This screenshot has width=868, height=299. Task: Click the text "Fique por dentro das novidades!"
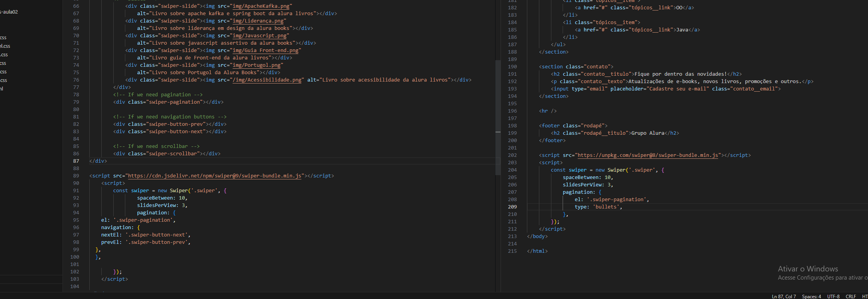tap(681, 74)
